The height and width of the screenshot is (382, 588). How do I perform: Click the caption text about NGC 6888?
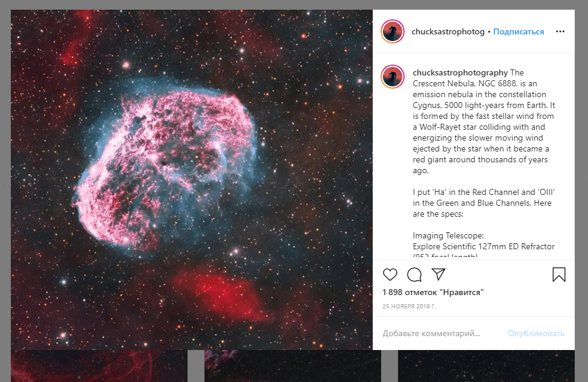484,121
